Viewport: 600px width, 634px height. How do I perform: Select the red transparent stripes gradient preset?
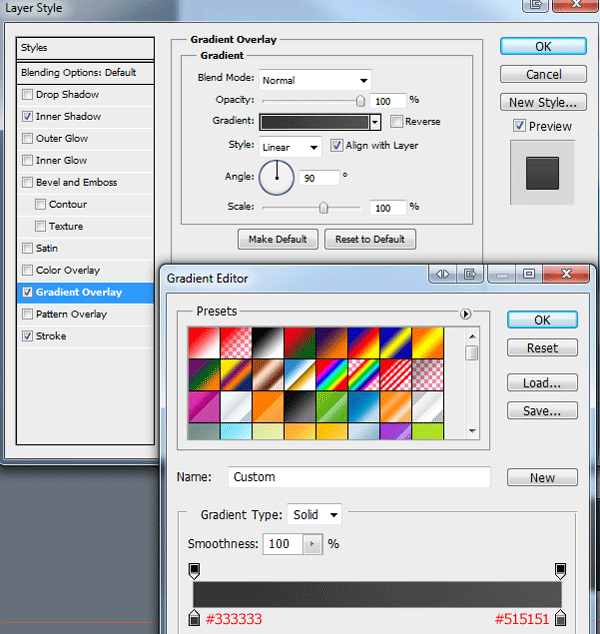click(395, 375)
